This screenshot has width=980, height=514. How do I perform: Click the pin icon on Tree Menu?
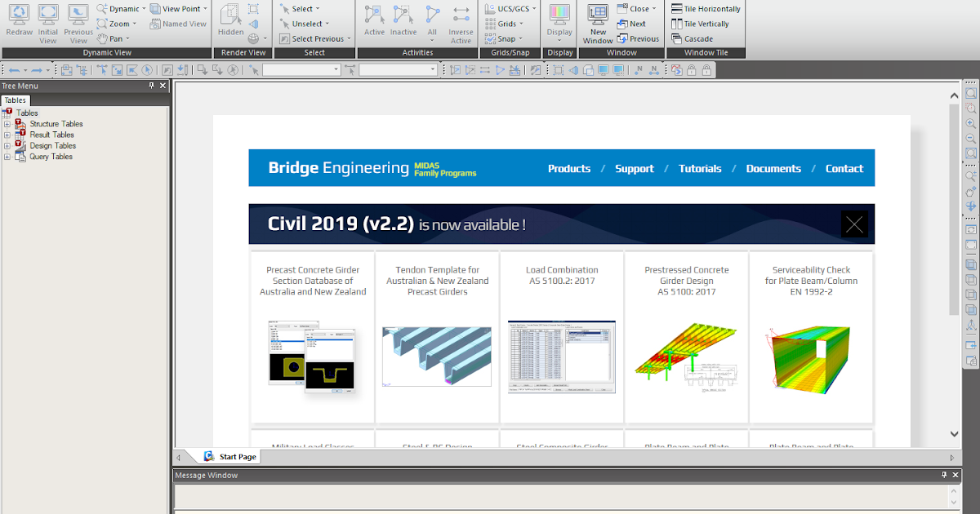(151, 86)
